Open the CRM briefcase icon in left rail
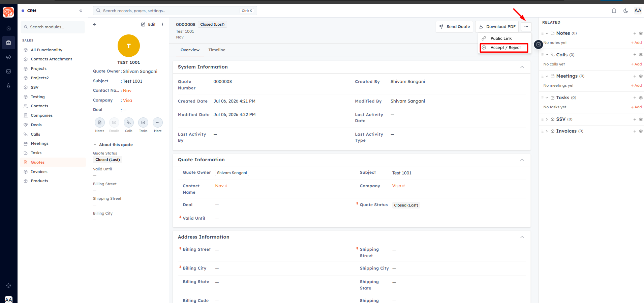 point(8,43)
